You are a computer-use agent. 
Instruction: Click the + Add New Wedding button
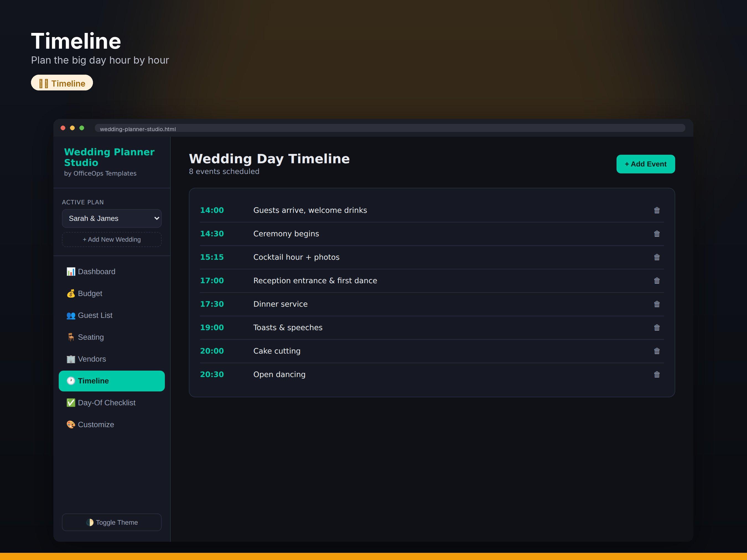[112, 239]
